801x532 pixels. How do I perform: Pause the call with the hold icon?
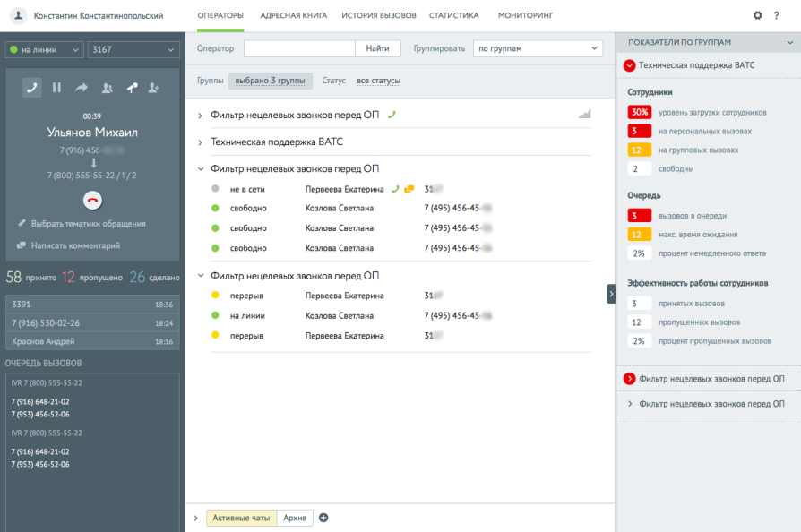pos(56,88)
